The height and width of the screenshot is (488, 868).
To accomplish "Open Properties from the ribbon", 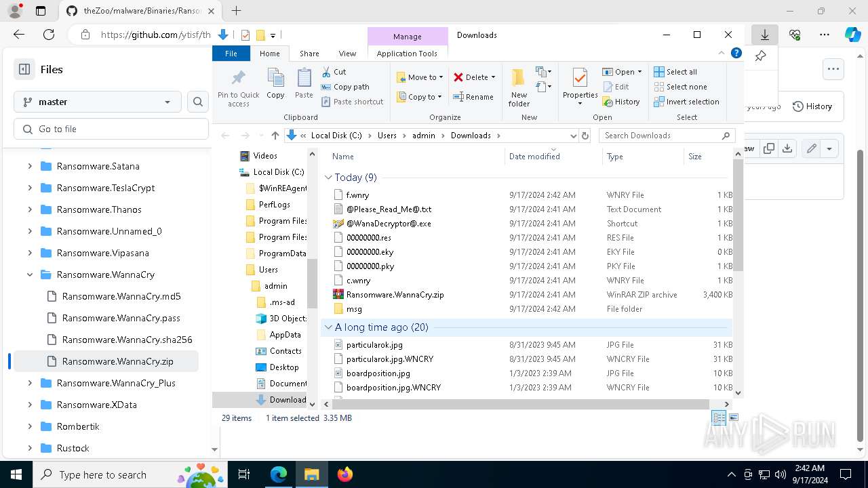I will pyautogui.click(x=580, y=88).
